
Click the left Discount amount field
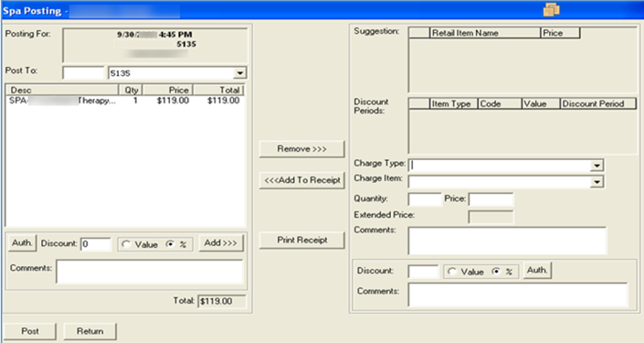pos(96,244)
